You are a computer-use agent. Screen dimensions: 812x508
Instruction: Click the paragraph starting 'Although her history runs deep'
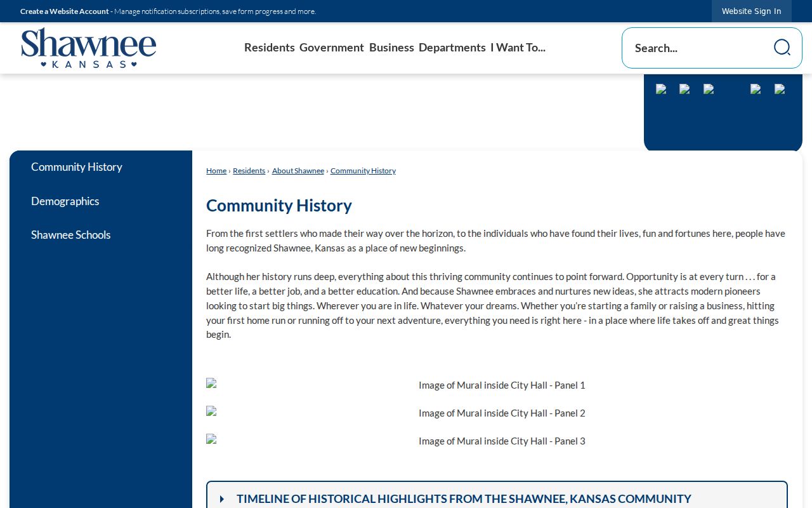click(x=497, y=305)
